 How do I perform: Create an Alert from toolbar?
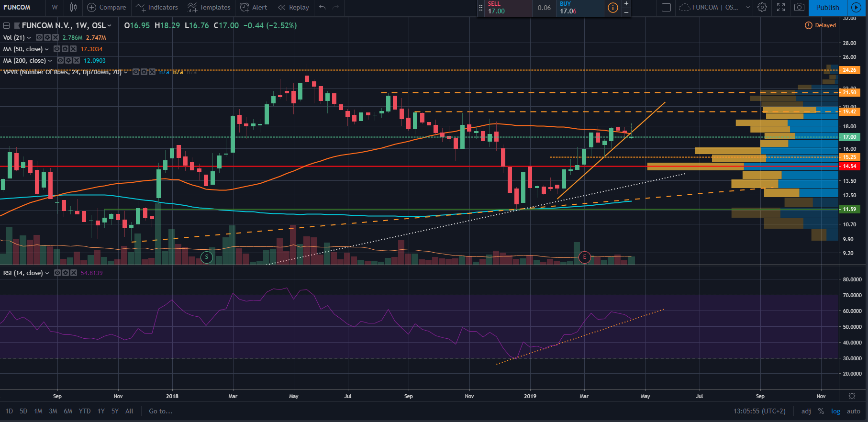tap(254, 7)
